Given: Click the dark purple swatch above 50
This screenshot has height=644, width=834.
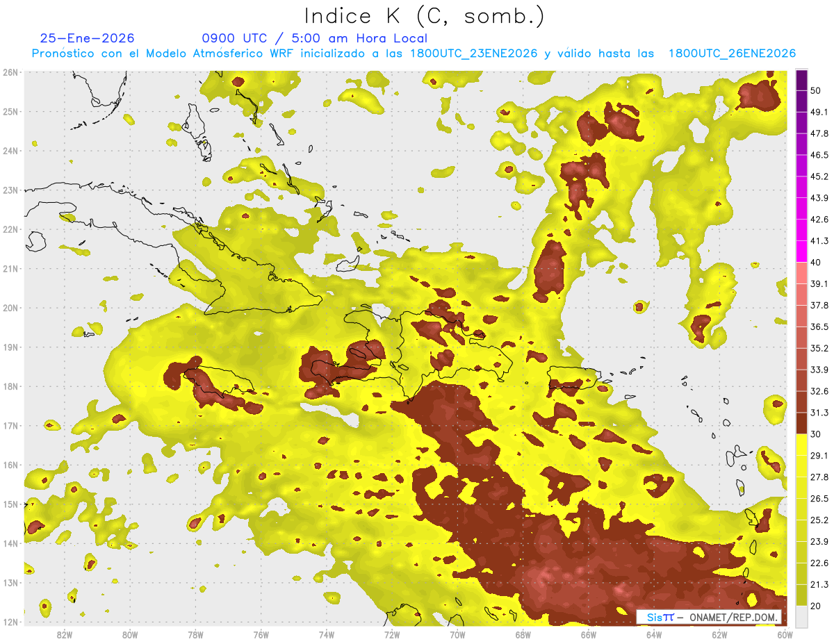Looking at the screenshot, I should (x=801, y=80).
